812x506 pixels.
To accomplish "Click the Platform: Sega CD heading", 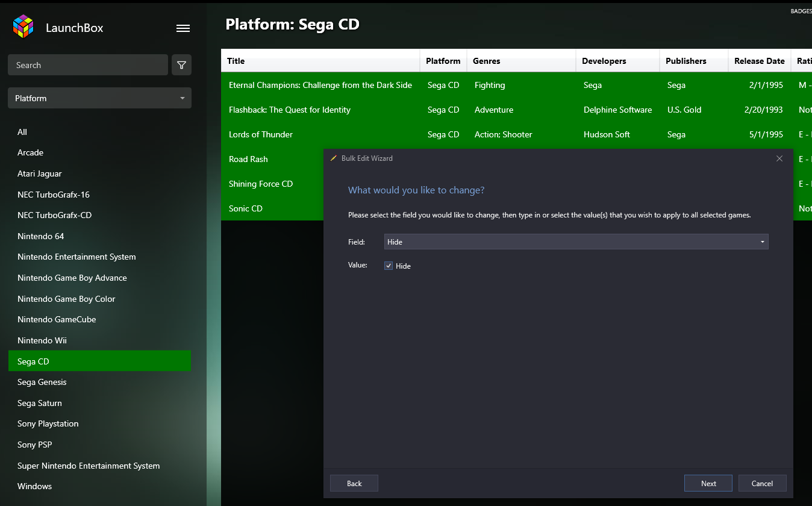I will point(292,25).
